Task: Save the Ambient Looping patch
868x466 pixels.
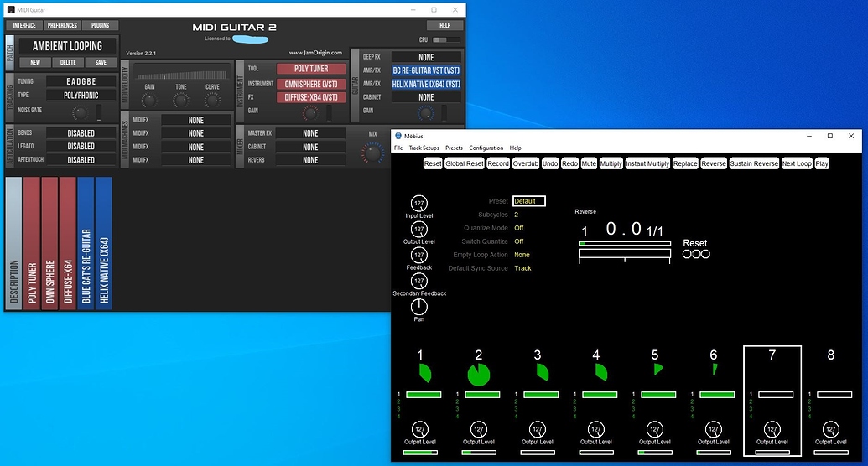Action: point(101,63)
